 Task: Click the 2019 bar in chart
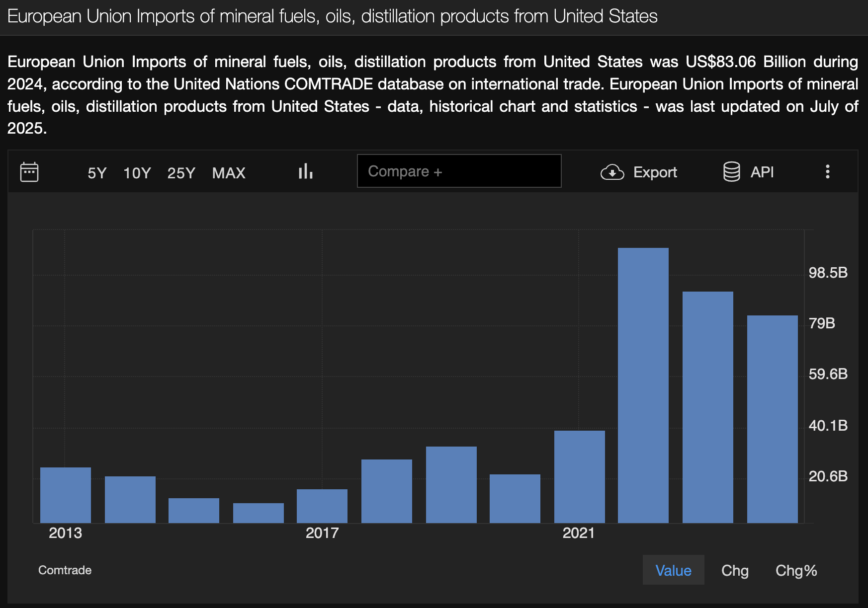451,485
